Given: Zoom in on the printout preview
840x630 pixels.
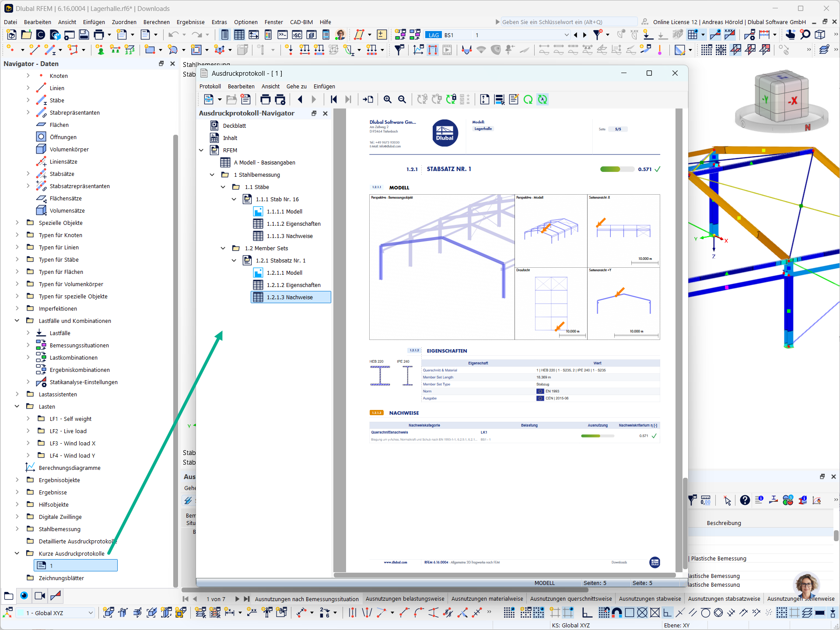Looking at the screenshot, I should click(x=388, y=99).
